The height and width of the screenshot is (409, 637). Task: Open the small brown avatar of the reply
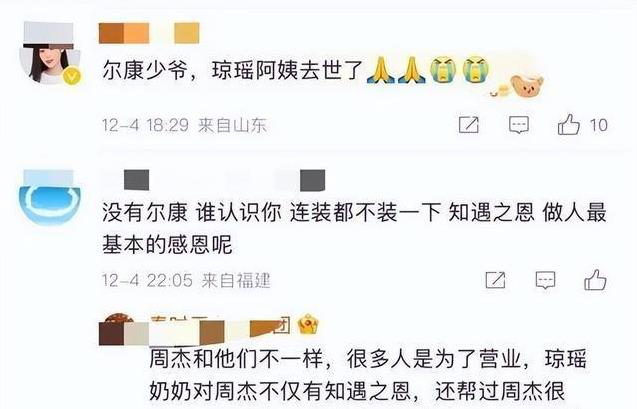pyautogui.click(x=118, y=323)
